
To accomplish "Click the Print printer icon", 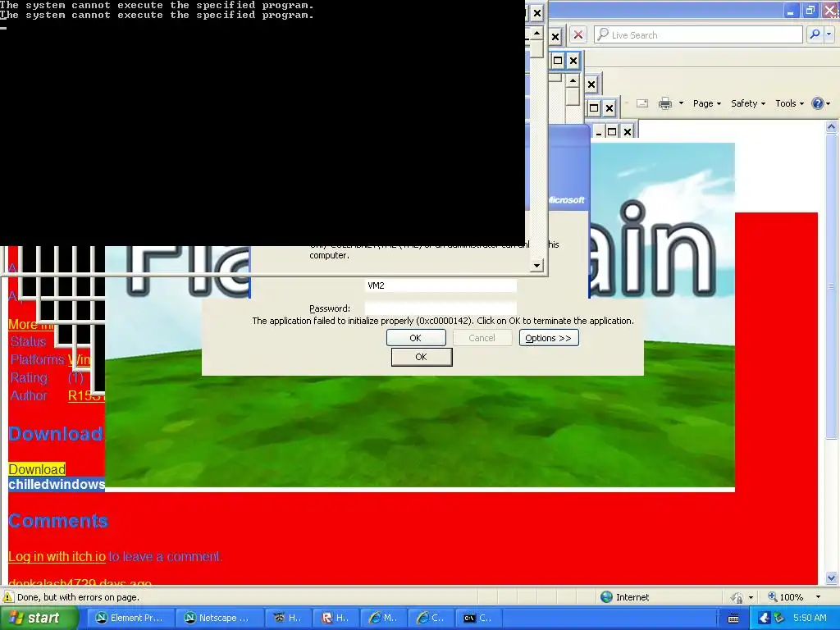I will click(664, 103).
